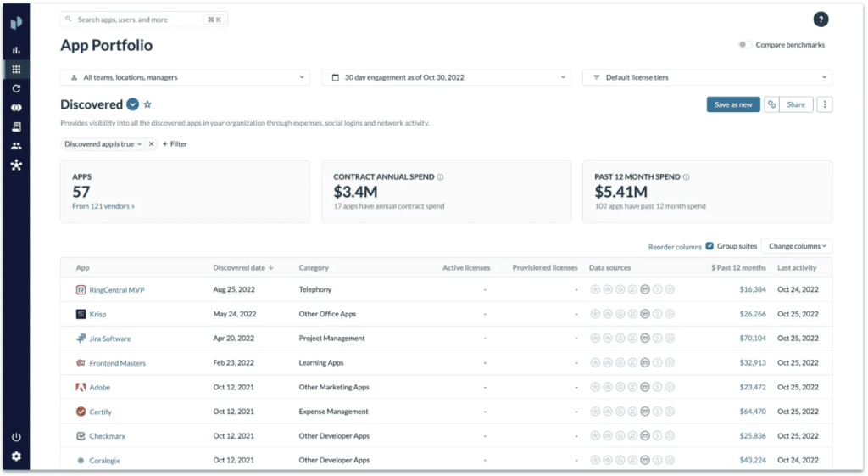Open All teams, locations, managers dropdown
Screen dimensions: 868x476
point(185,77)
